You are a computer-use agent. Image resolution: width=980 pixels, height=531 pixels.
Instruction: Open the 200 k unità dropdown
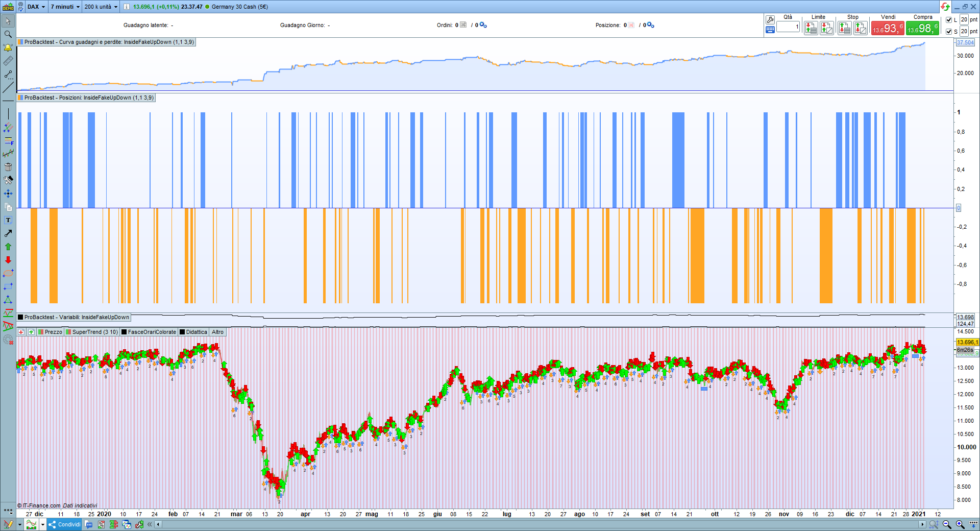(101, 7)
